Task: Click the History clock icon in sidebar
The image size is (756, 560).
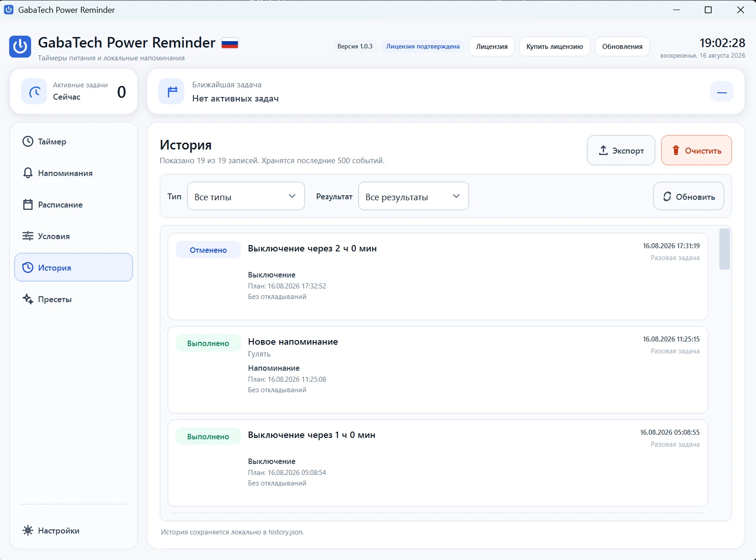Action: point(28,267)
